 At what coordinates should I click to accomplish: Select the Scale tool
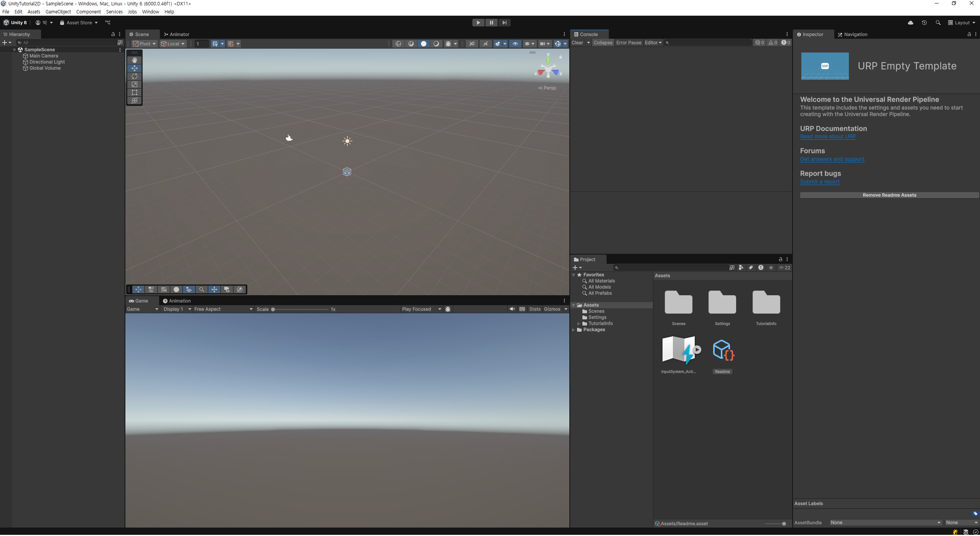135,84
